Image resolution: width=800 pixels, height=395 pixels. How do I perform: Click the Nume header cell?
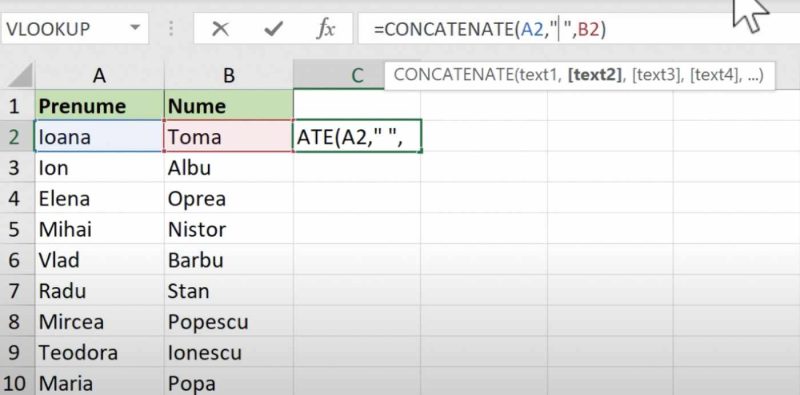[229, 106]
